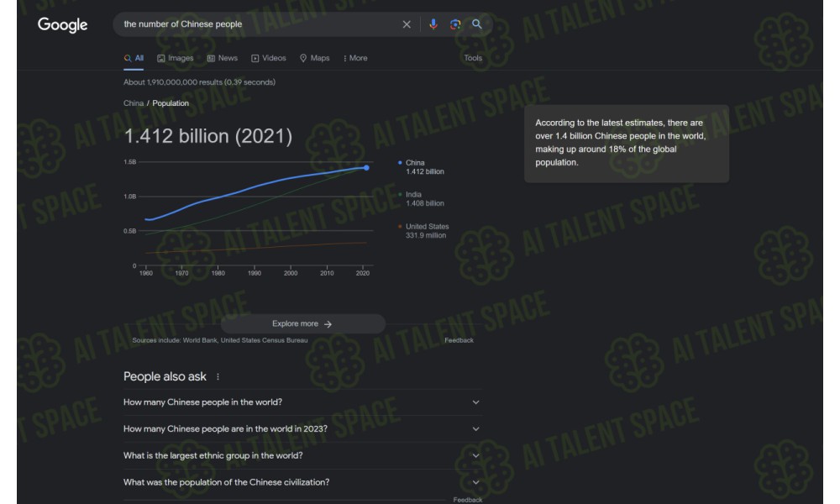
Task: Click the "About 1,910,000,000 results" count text
Action: pos(199,82)
